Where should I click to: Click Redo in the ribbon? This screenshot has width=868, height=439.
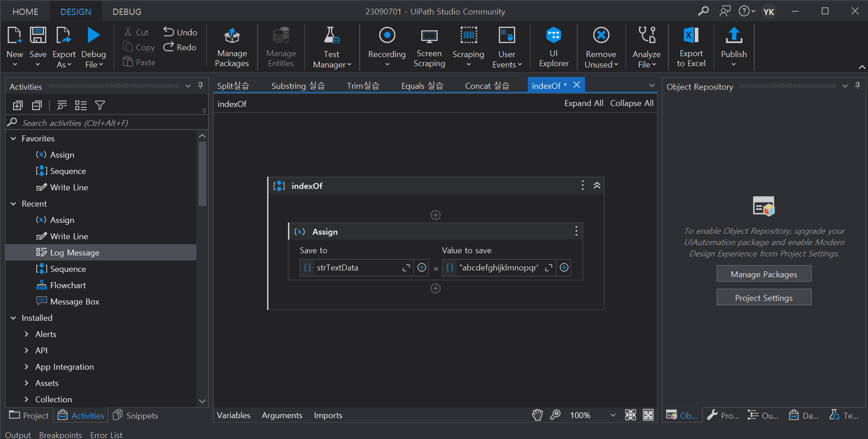tap(180, 47)
